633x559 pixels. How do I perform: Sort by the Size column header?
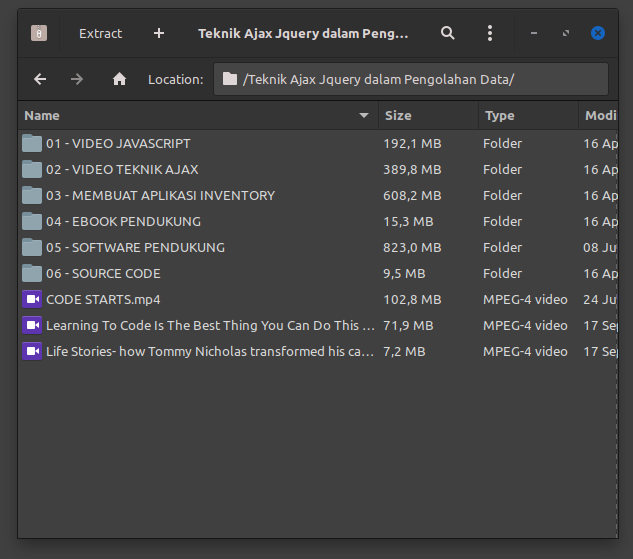tap(428, 116)
